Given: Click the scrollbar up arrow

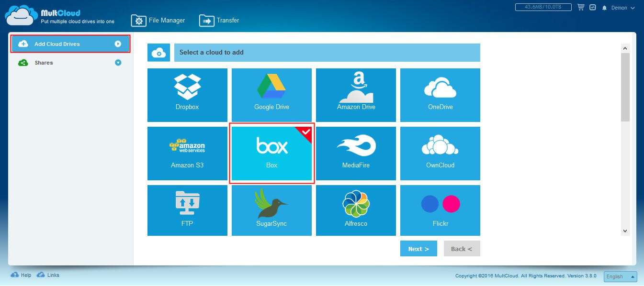Looking at the screenshot, I should tap(625, 48).
